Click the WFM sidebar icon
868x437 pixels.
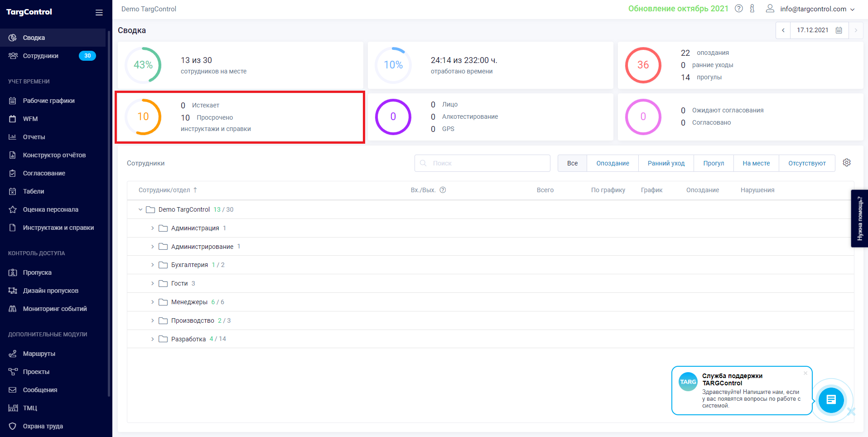coord(13,119)
